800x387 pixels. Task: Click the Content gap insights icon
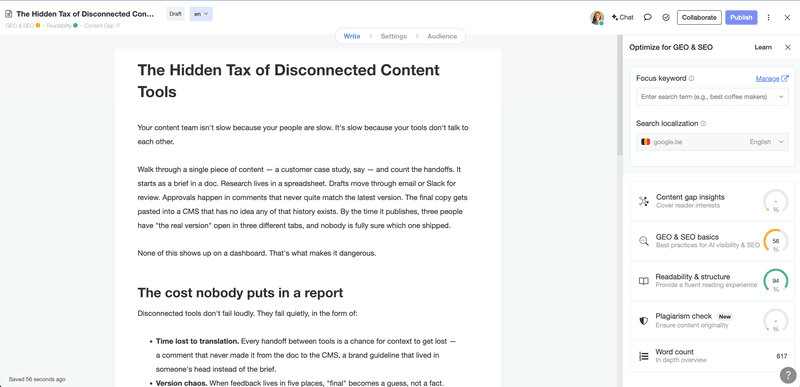coord(644,201)
